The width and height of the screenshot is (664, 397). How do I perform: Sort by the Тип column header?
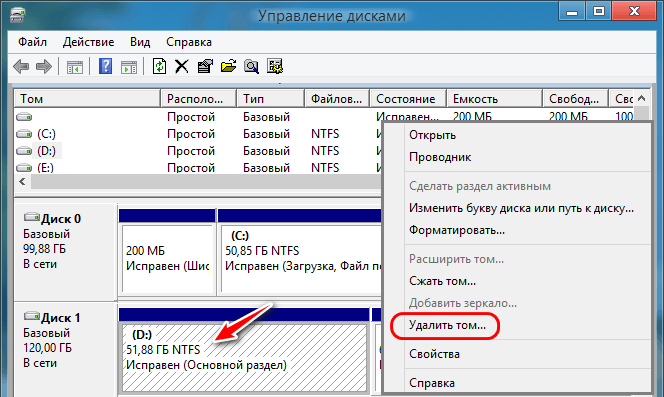coord(271,99)
